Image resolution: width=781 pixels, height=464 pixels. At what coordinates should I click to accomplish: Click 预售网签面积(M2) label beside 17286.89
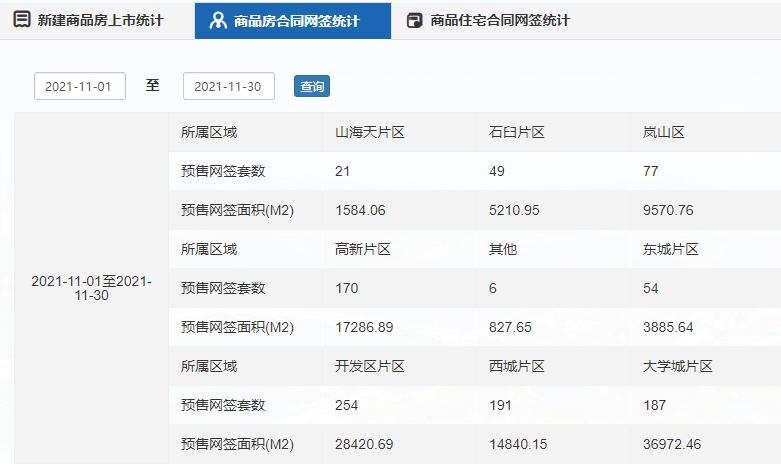click(237, 327)
